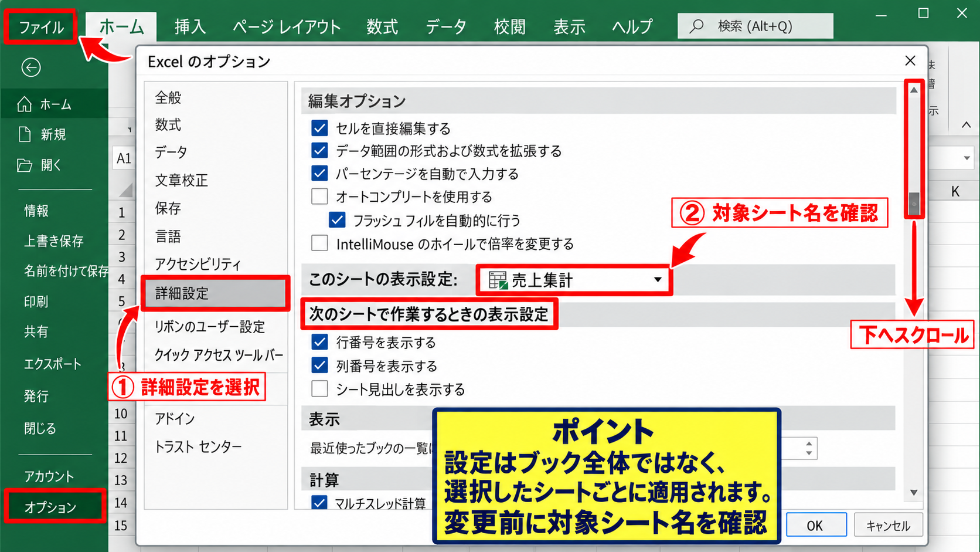
Task: Expand the formula bar dropdown arrow
Action: tap(967, 158)
